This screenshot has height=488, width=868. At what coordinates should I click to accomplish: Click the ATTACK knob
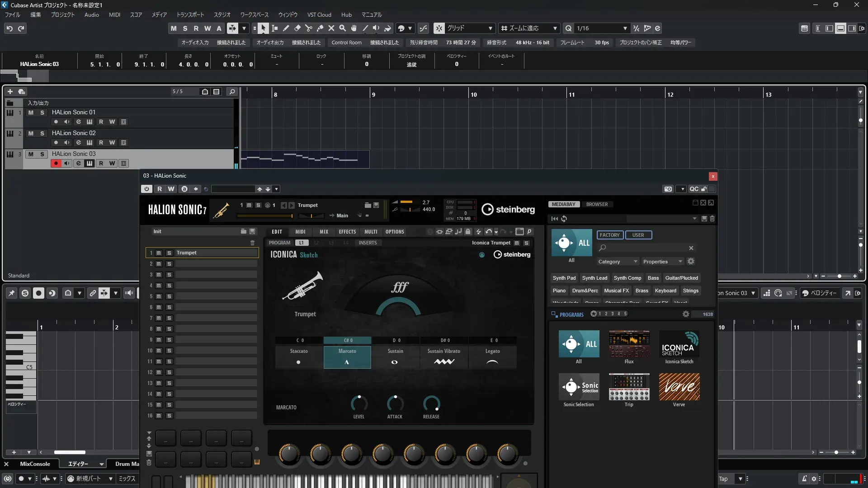395,404
